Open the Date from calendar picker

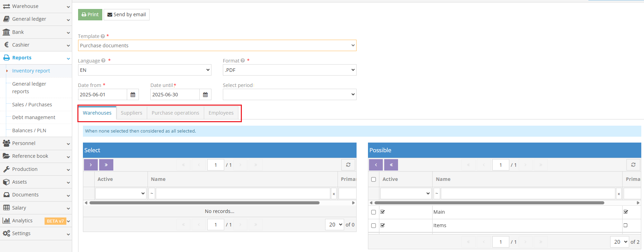pos(133,95)
